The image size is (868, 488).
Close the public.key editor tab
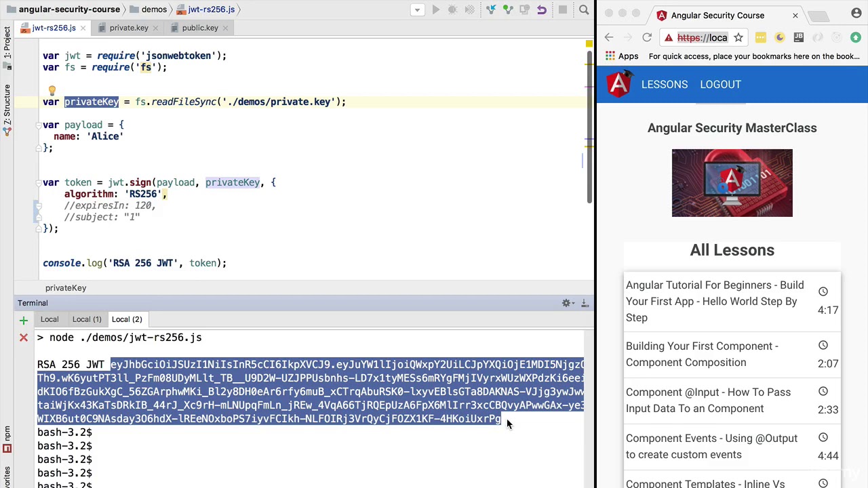point(226,28)
